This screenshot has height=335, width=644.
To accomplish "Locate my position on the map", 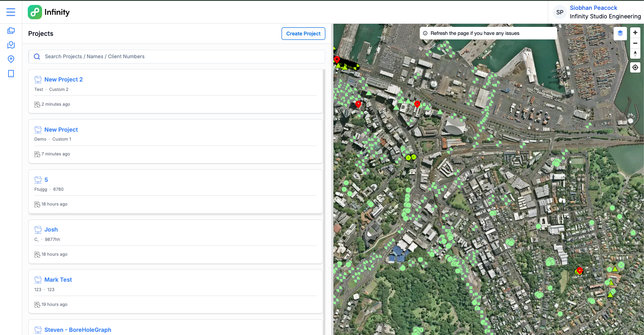I will [635, 68].
